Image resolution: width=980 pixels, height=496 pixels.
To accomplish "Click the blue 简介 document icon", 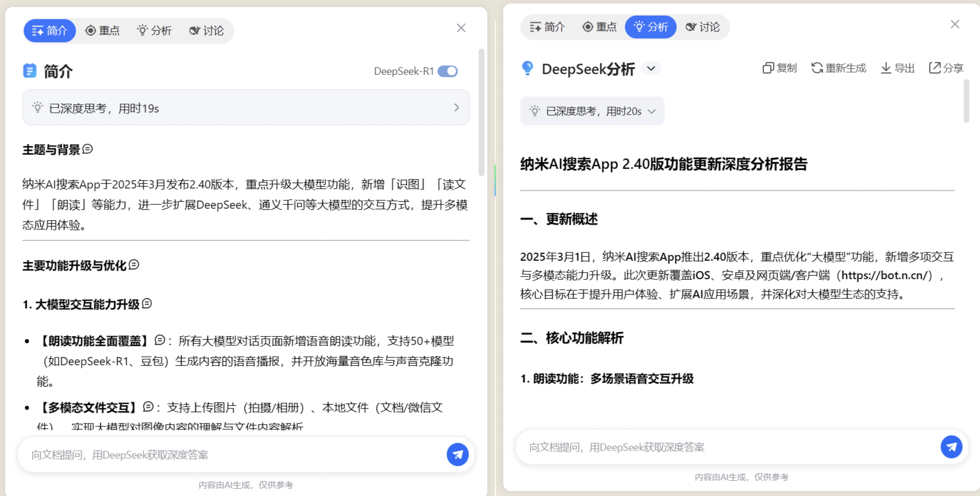I will click(30, 71).
